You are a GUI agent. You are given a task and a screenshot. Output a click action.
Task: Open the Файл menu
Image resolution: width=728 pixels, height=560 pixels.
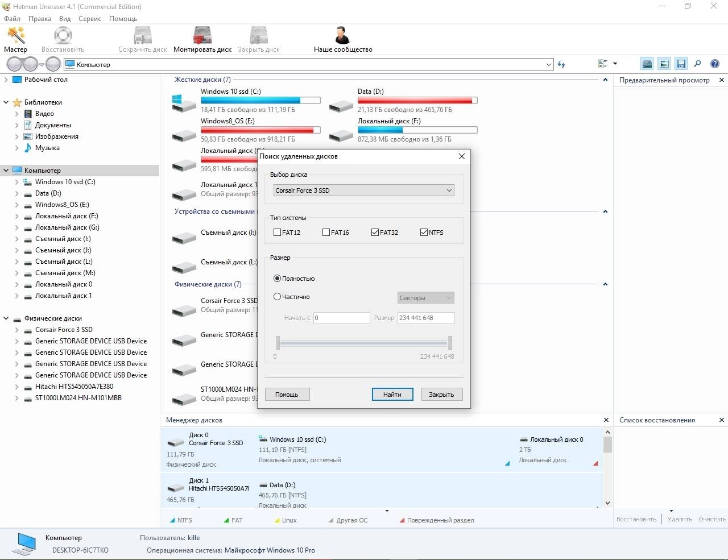tap(12, 19)
